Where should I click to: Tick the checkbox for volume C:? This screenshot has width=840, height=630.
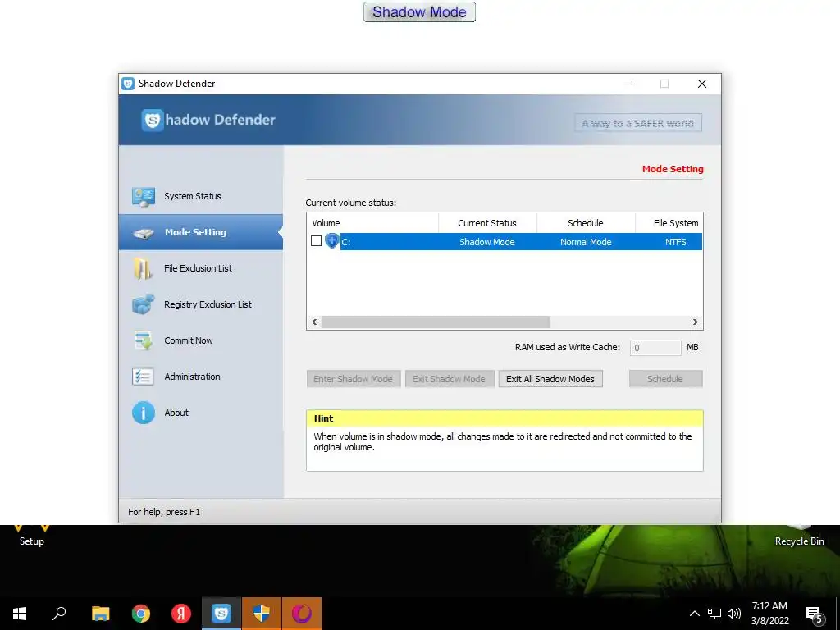(316, 241)
